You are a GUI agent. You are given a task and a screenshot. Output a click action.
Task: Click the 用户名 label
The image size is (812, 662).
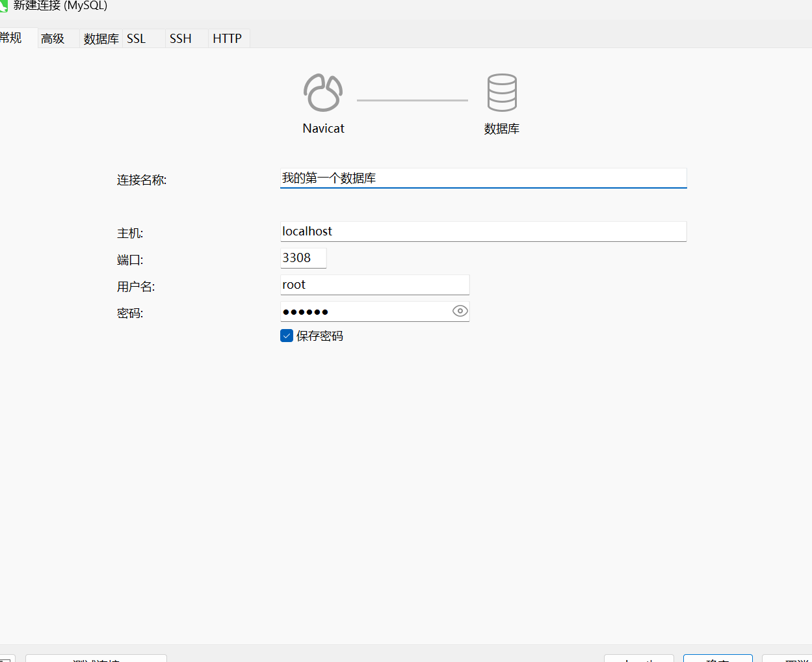click(136, 287)
